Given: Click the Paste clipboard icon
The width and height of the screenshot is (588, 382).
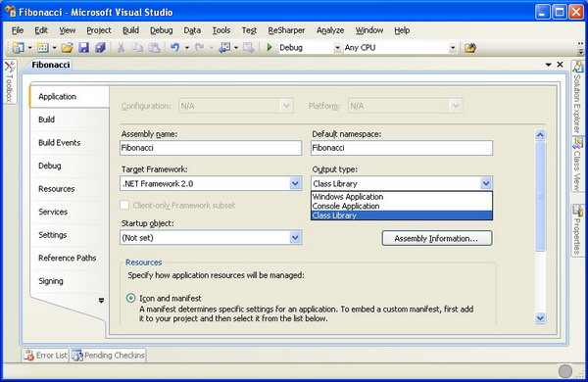Looking at the screenshot, I should tap(154, 48).
